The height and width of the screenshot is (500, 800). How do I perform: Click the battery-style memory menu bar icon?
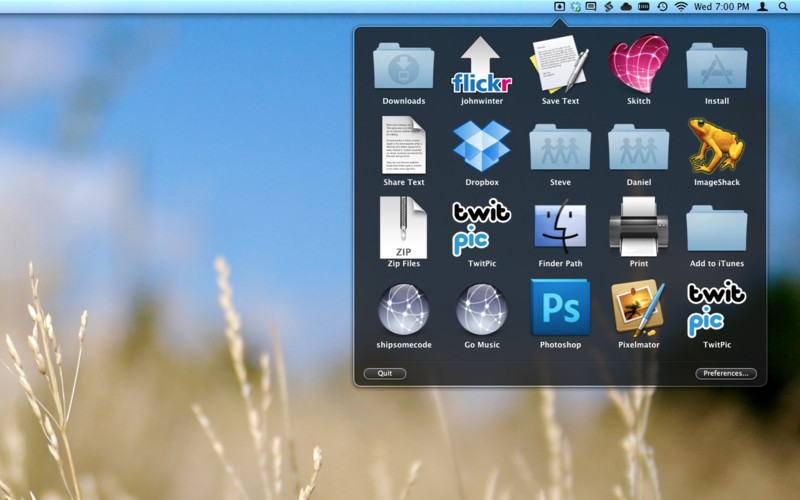(644, 7)
